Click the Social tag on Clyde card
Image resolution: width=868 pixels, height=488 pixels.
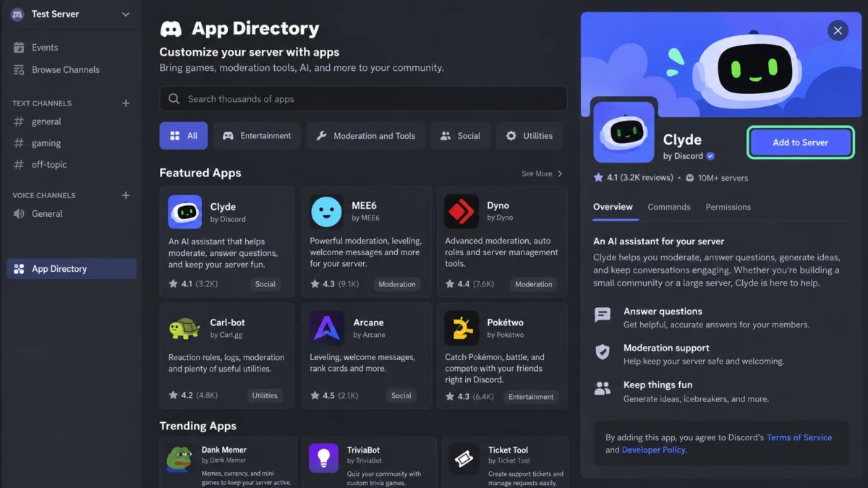coord(265,284)
